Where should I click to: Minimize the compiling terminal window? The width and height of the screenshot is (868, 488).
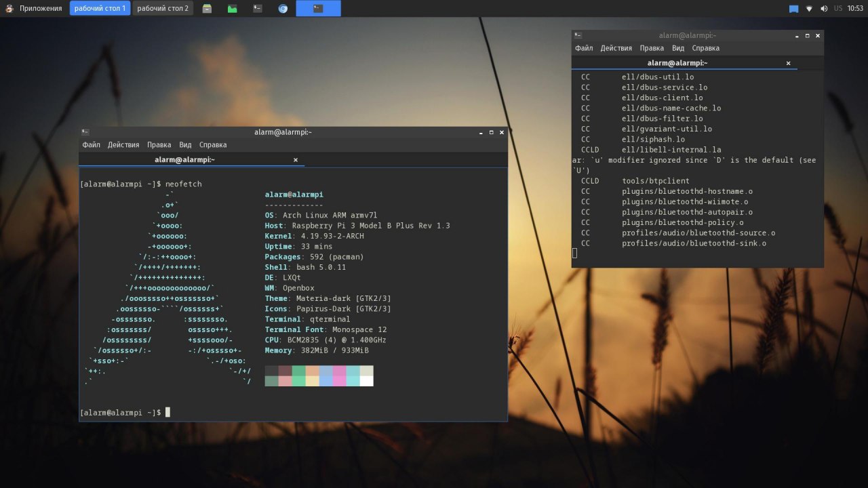tap(797, 35)
